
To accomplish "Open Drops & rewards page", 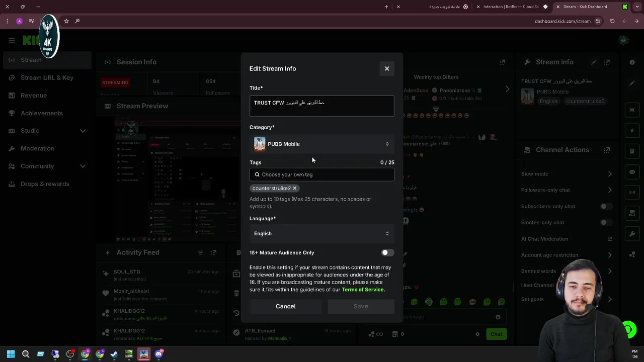I will pos(46,184).
